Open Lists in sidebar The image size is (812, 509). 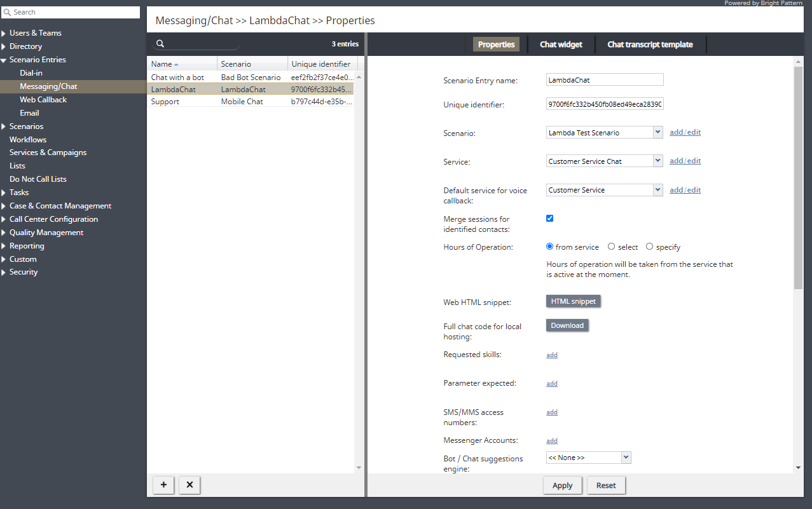(x=17, y=166)
